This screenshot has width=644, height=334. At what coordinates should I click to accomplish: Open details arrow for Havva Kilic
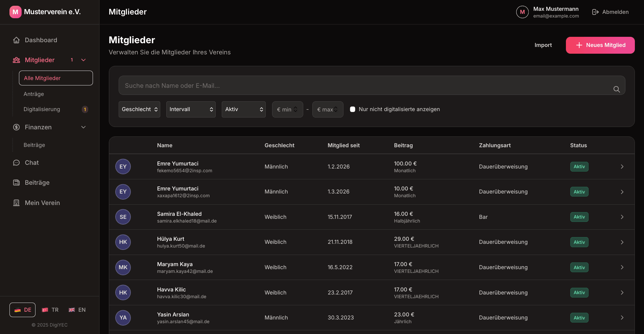[622, 292]
